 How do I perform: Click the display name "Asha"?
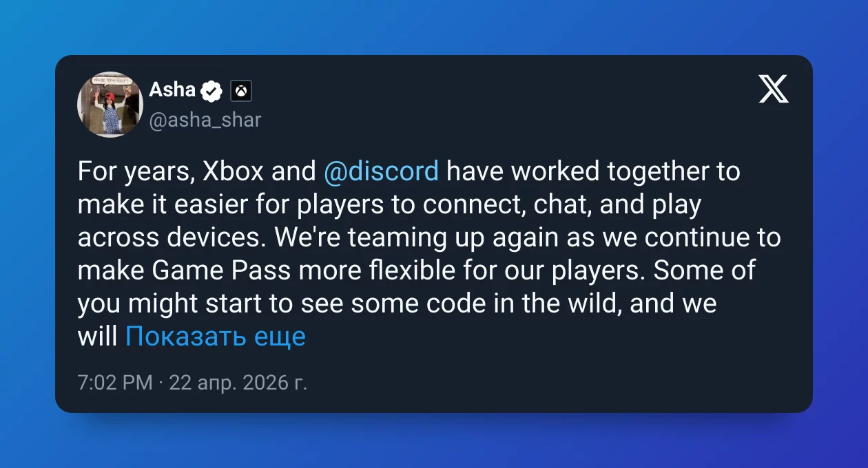click(x=172, y=89)
